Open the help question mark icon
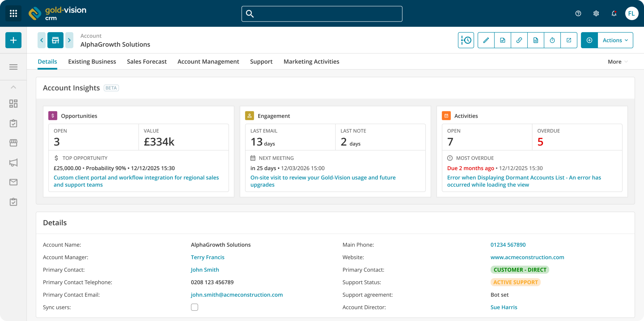The width and height of the screenshot is (644, 321). click(x=578, y=13)
